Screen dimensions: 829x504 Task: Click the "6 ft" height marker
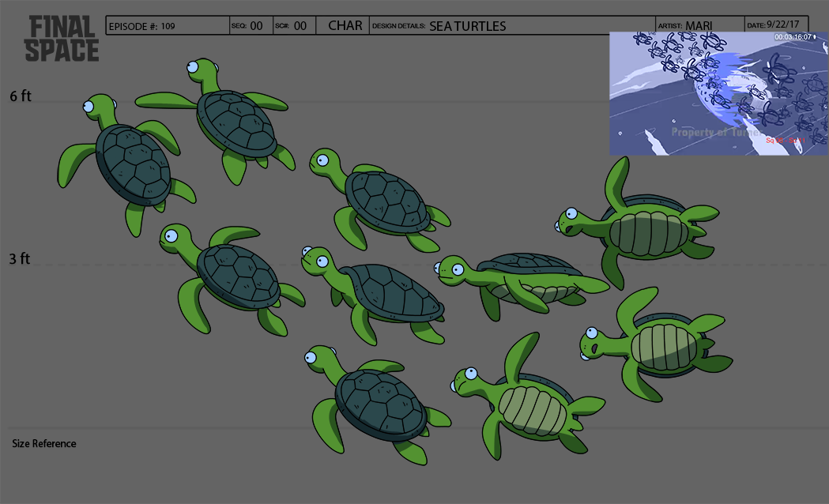point(20,96)
